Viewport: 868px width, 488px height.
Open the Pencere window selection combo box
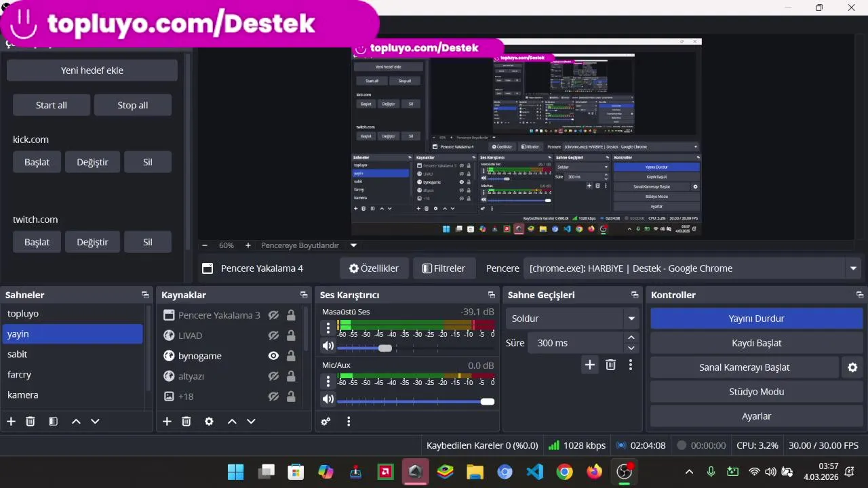692,268
